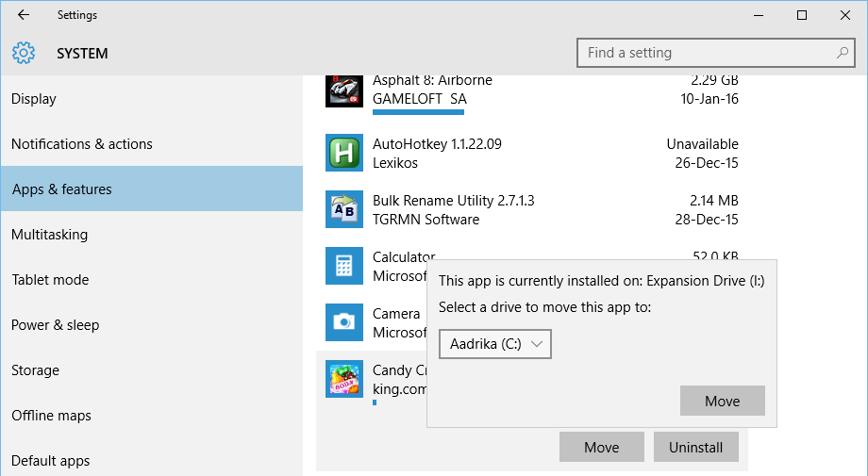Open Offline maps settings
Image resolution: width=868 pixels, height=476 pixels.
click(x=151, y=416)
